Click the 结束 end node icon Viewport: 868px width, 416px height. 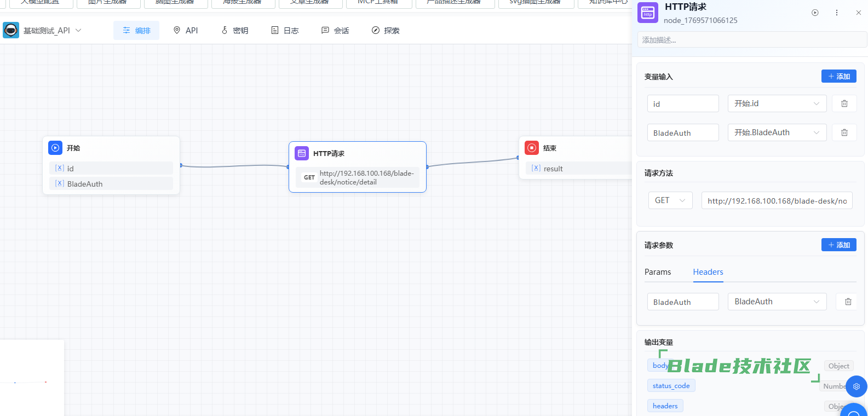click(x=532, y=148)
